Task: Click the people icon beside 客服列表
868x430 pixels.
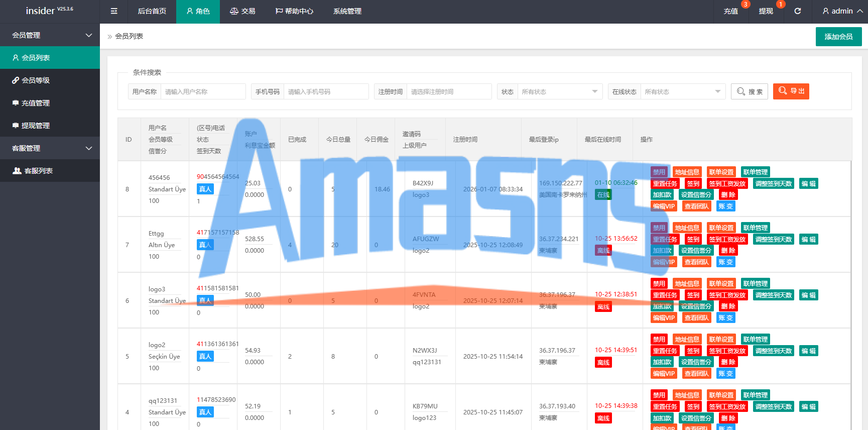Action: click(17, 171)
